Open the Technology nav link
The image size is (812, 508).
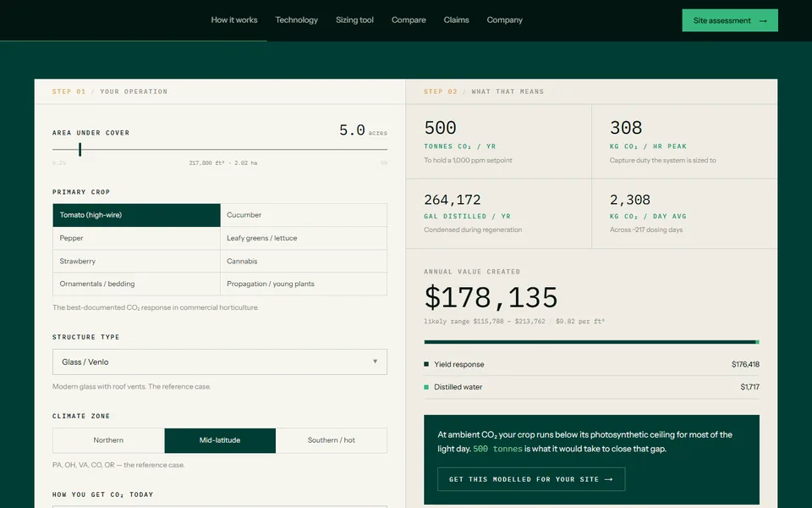tap(296, 19)
